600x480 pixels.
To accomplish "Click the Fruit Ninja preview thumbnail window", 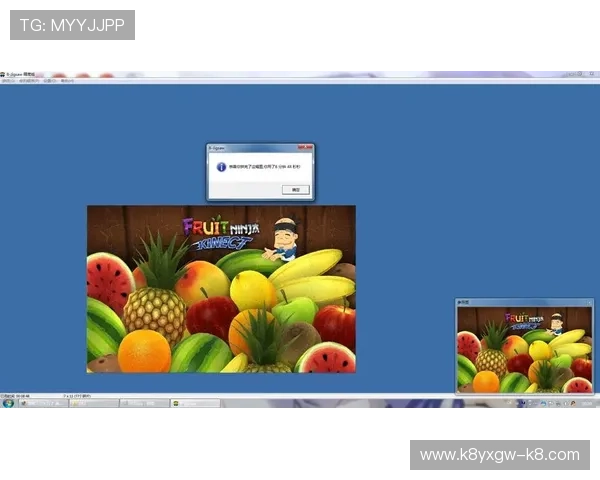I will click(525, 350).
